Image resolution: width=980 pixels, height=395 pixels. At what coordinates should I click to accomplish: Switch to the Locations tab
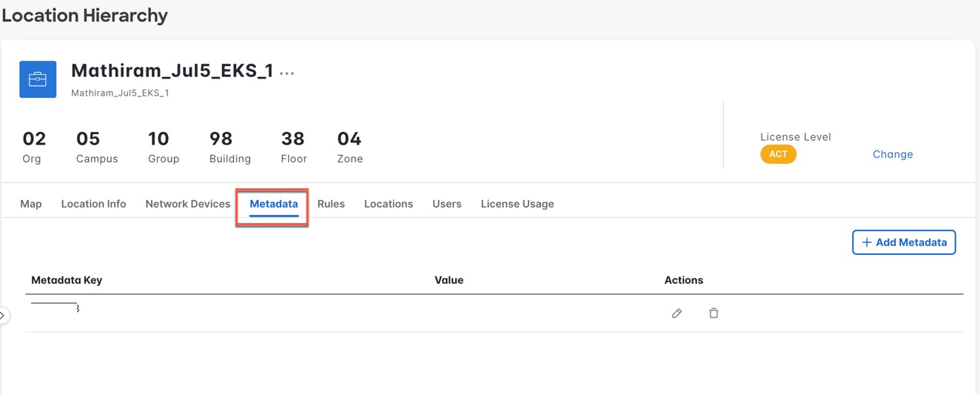pos(389,204)
